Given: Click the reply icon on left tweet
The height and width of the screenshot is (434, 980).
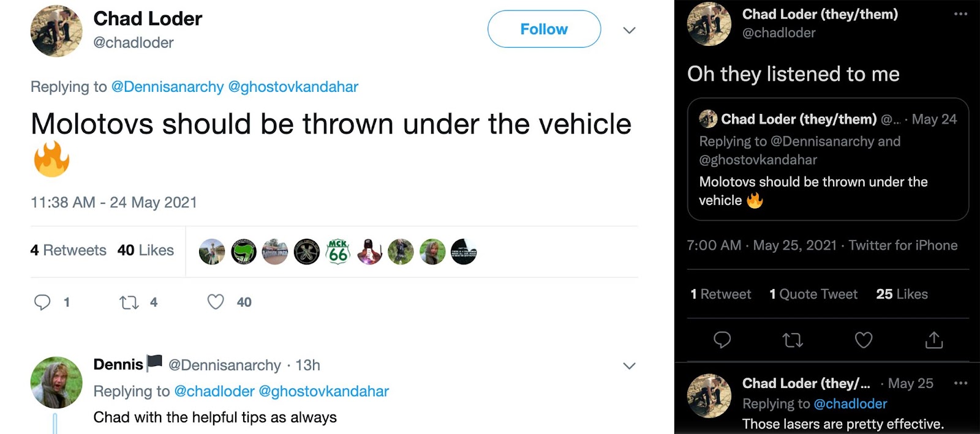Looking at the screenshot, I should 42,302.
